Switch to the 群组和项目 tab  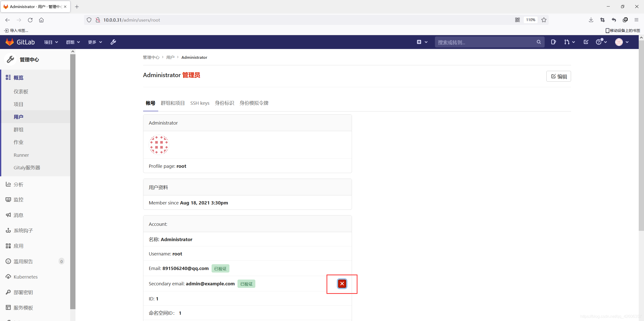[173, 103]
